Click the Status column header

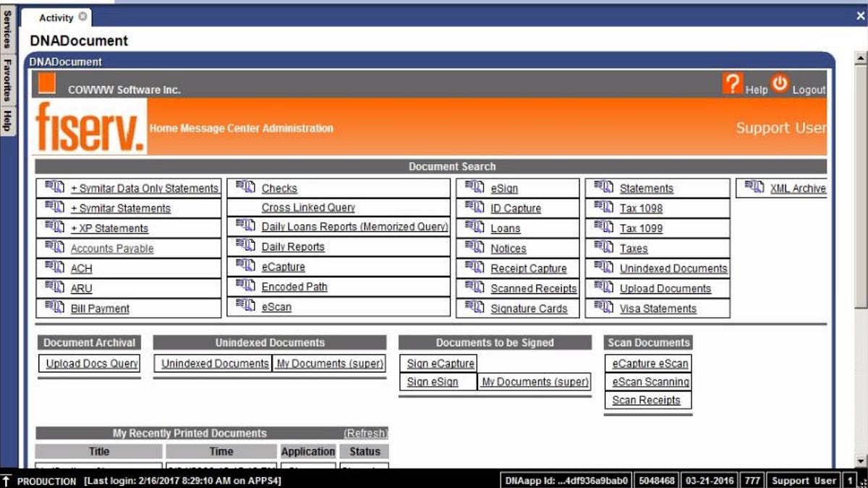click(x=365, y=451)
